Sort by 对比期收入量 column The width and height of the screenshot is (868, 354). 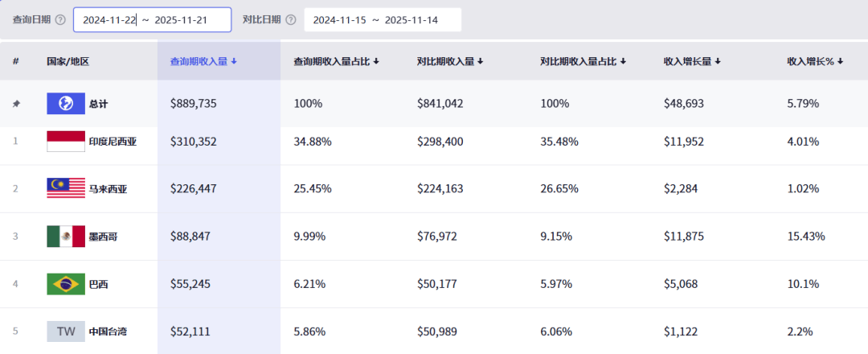coord(450,61)
